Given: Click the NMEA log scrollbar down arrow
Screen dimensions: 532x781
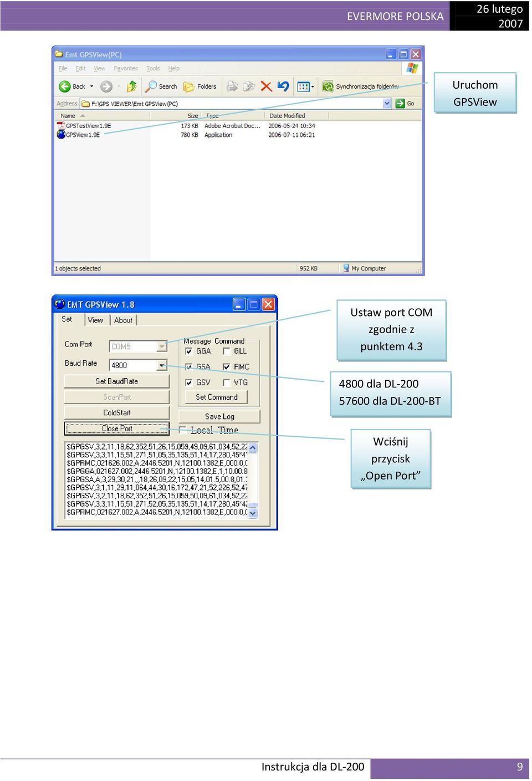Looking at the screenshot, I should 253,513.
